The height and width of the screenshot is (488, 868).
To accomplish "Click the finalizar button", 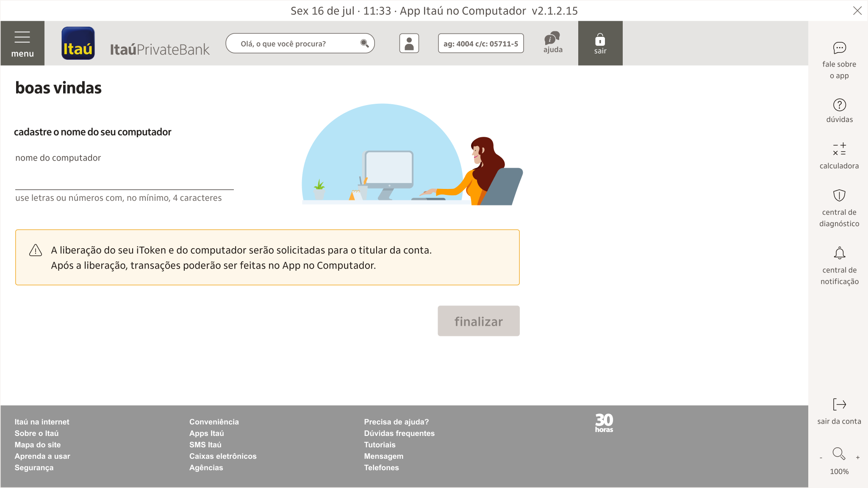I will pyautogui.click(x=479, y=321).
